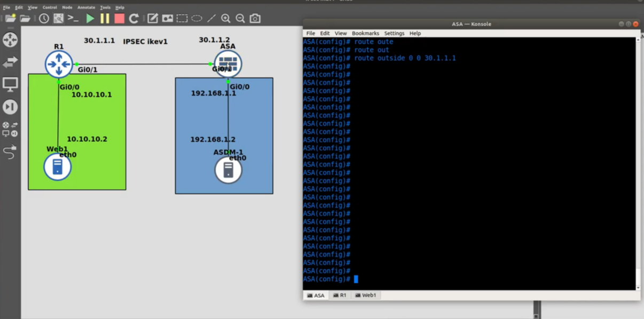Browse switches in the device sidebar

pyautogui.click(x=10, y=62)
